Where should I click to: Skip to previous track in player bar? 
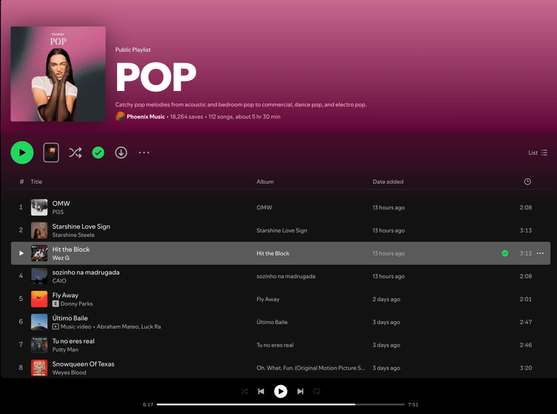(261, 391)
